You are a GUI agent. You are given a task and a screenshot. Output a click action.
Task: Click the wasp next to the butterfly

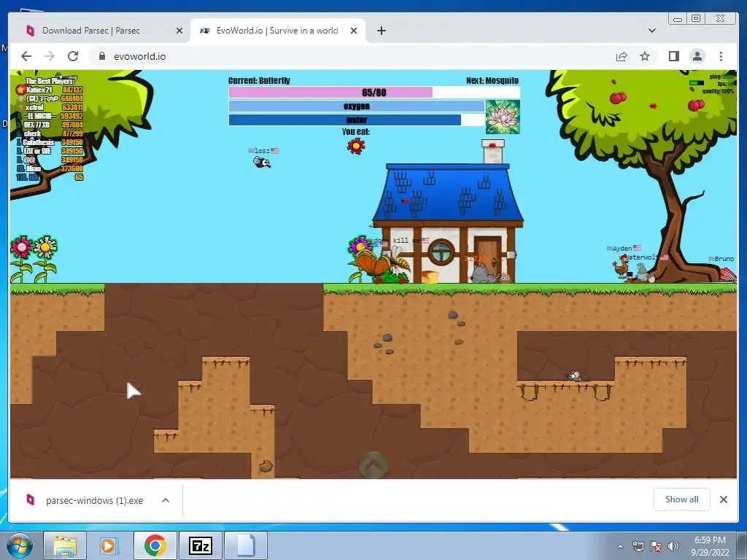click(400, 260)
